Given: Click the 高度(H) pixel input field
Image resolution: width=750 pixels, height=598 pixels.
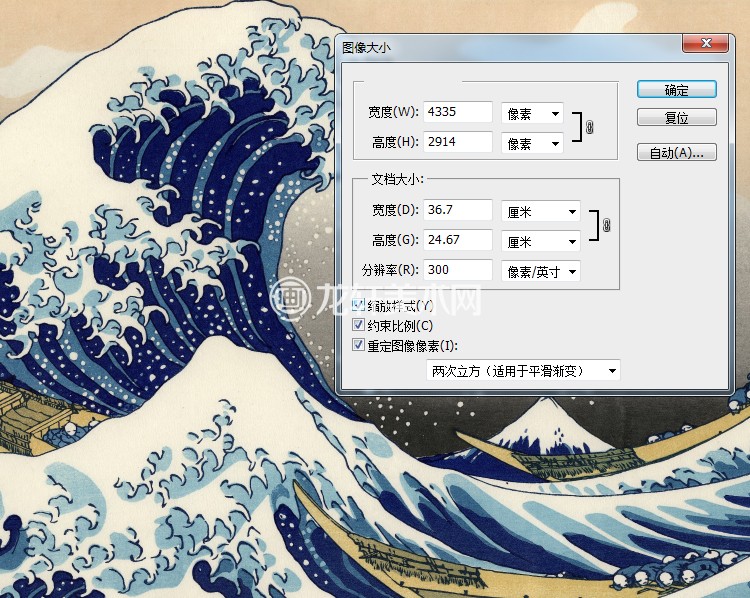Looking at the screenshot, I should [x=458, y=142].
